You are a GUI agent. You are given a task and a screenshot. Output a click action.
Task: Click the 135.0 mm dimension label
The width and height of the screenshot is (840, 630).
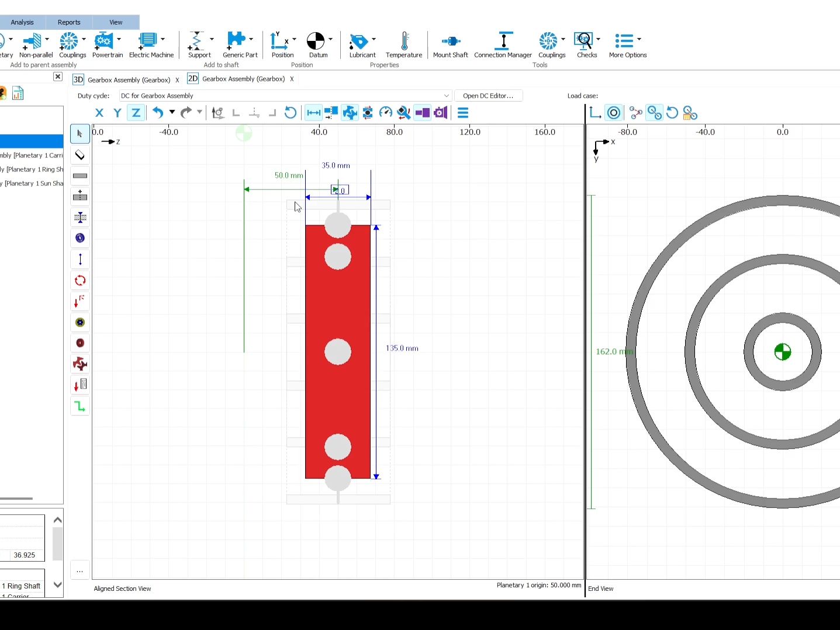tap(402, 348)
